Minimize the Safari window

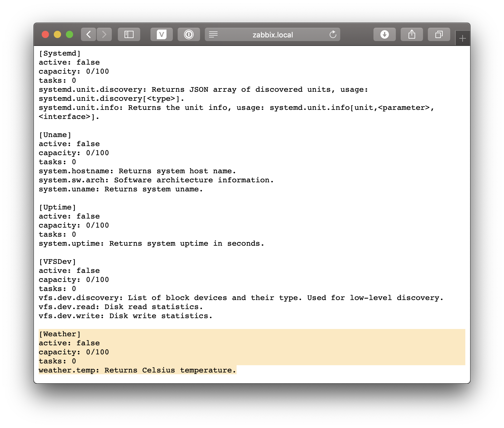[x=57, y=34]
